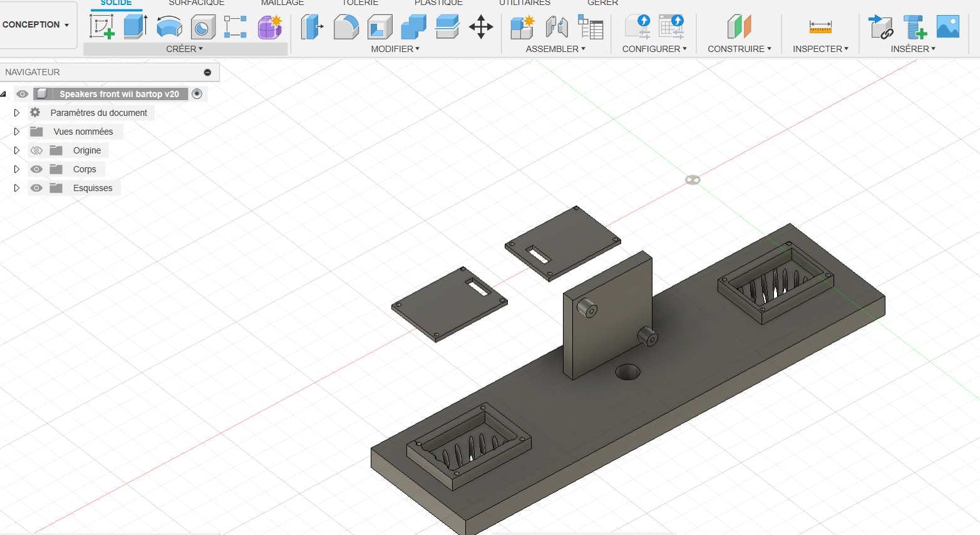Activate the Move/Copy arrows tool
Screen dimensions: 980x535
[481, 27]
